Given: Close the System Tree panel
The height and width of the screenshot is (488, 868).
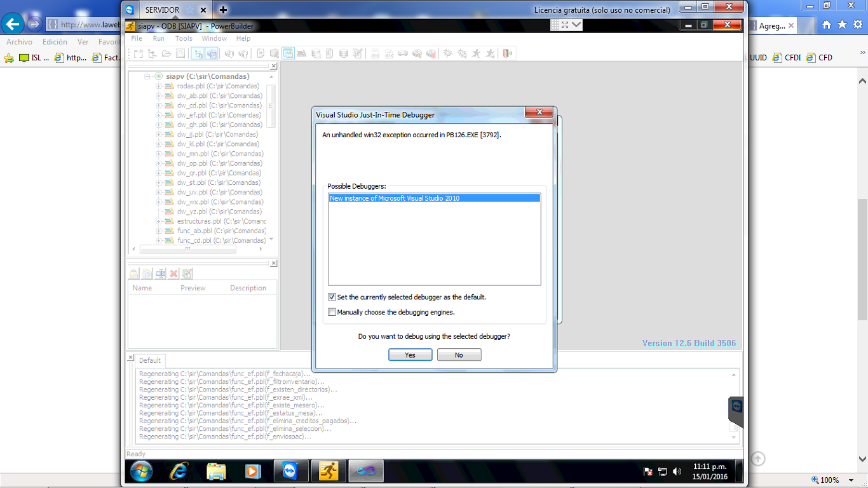Looking at the screenshot, I should [x=274, y=66].
